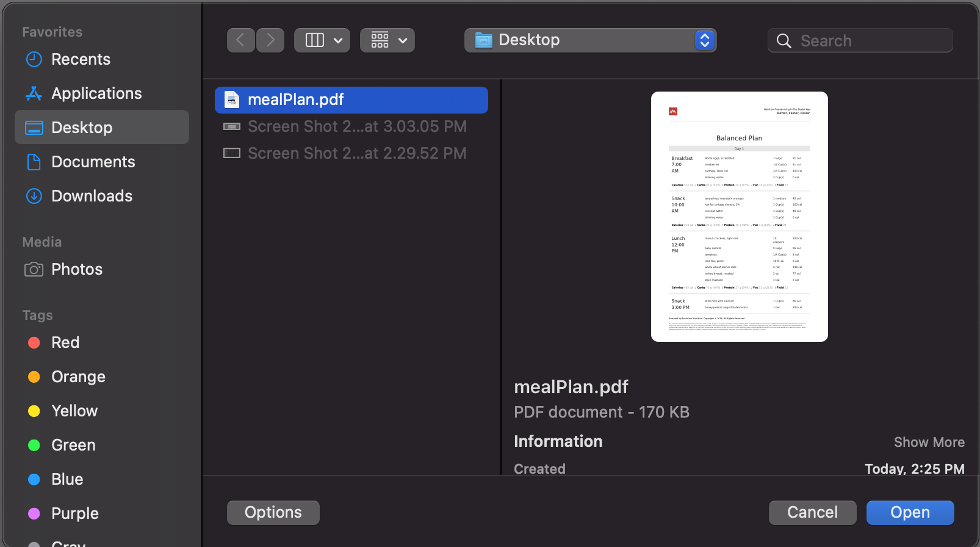Image resolution: width=980 pixels, height=547 pixels.
Task: Click the Options button
Action: [273, 513]
